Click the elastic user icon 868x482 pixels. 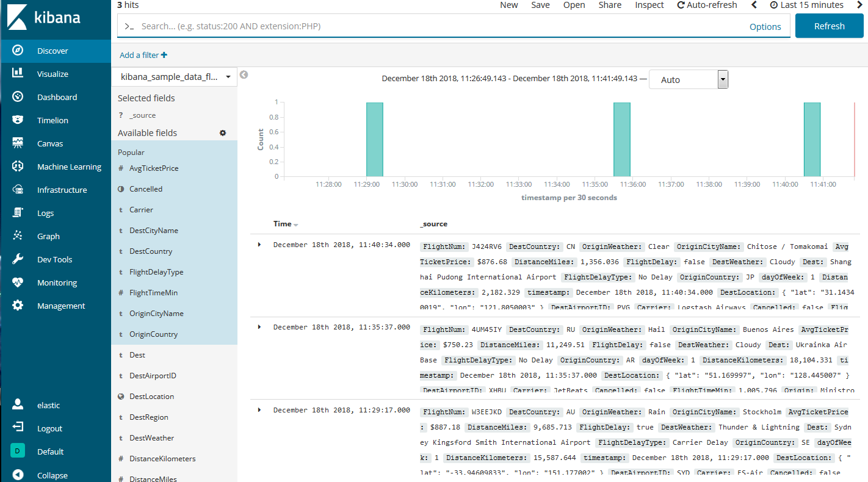18,405
